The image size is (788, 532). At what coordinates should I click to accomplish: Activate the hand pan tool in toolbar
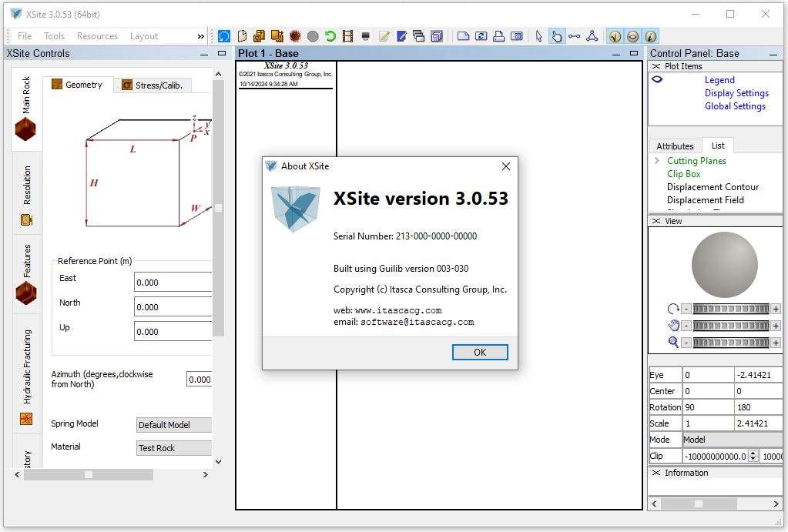[556, 36]
